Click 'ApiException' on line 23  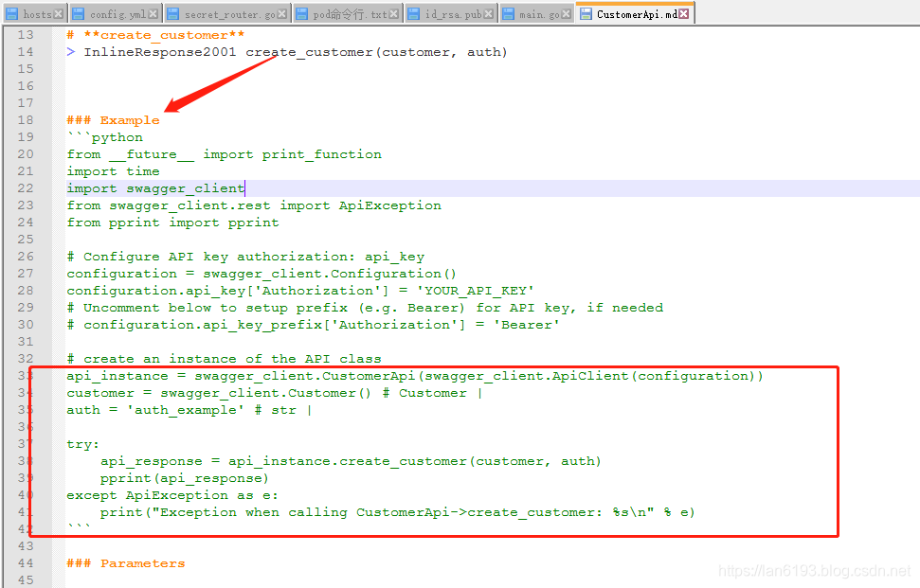390,205
